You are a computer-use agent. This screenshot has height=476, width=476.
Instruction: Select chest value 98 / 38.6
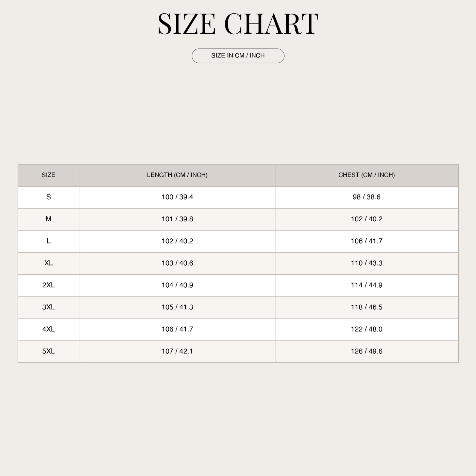[367, 197]
